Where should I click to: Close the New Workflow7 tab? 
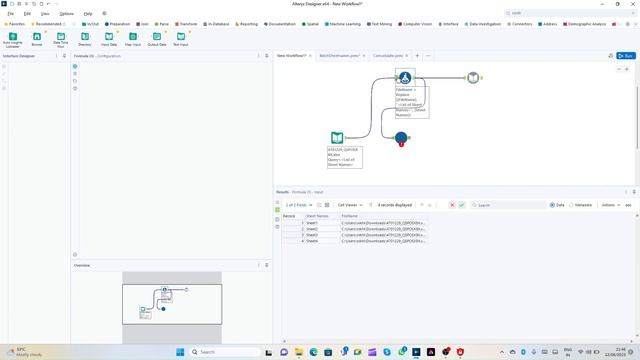310,56
